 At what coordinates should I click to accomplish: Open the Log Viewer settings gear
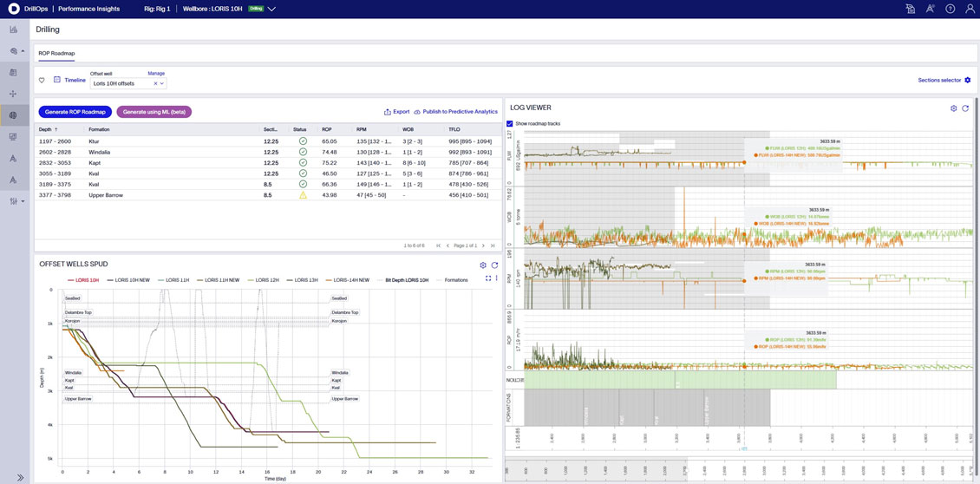[953, 108]
